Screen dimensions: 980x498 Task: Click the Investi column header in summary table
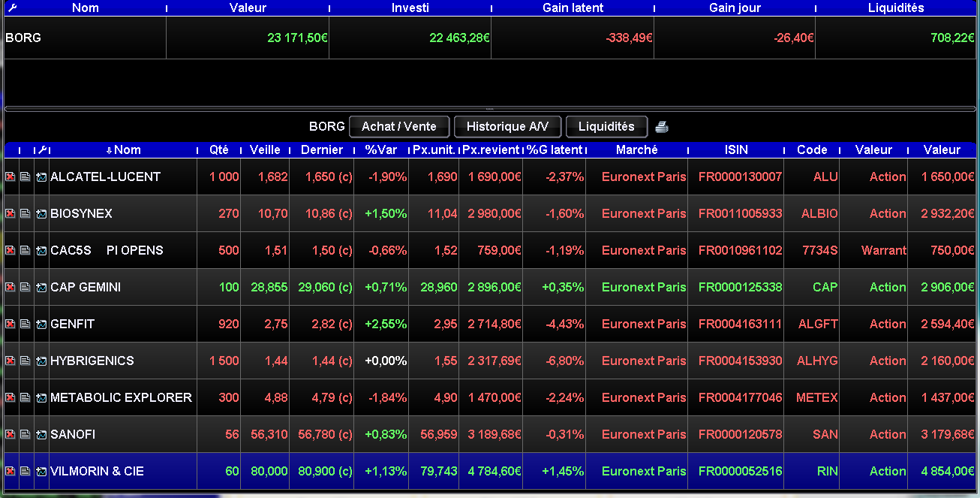[x=410, y=8]
